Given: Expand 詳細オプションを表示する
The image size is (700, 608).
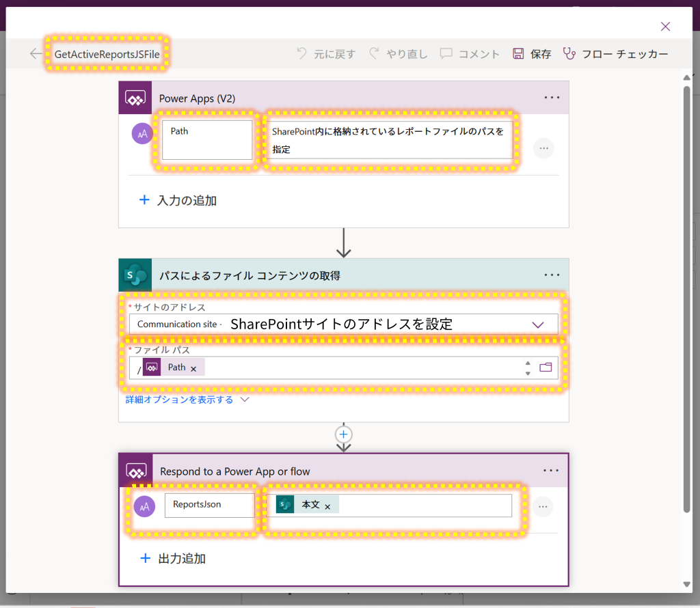Looking at the screenshot, I should click(187, 400).
